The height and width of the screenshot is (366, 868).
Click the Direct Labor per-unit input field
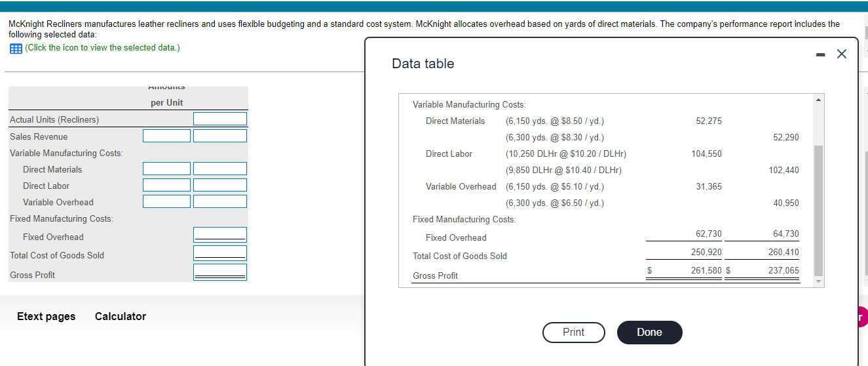[x=167, y=185]
